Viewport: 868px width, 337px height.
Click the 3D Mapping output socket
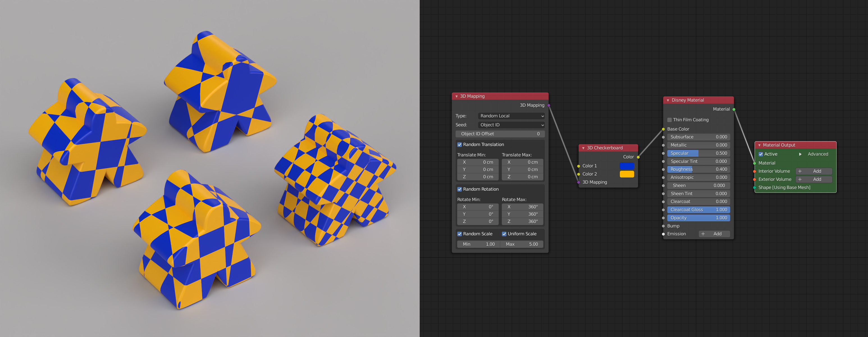[549, 106]
